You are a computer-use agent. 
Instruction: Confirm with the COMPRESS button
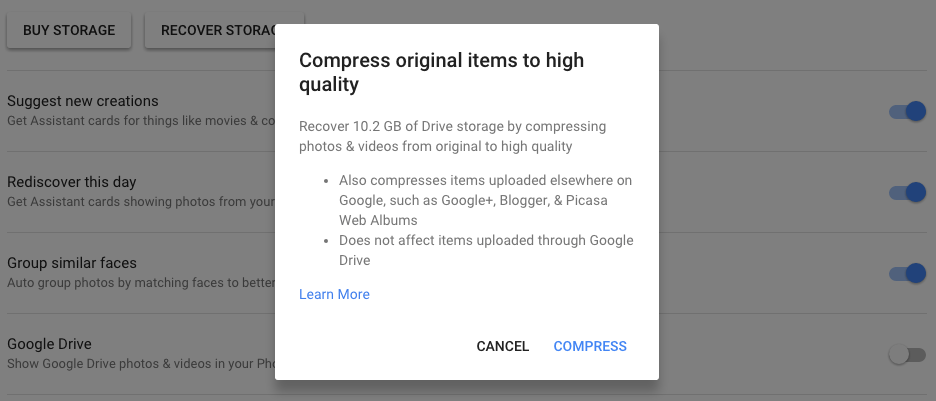590,346
